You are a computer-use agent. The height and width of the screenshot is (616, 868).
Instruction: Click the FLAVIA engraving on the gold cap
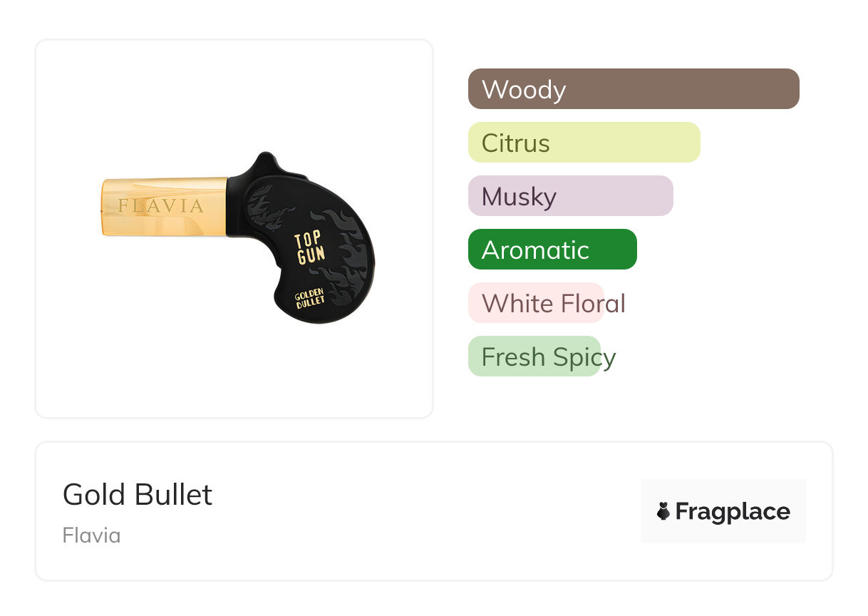pyautogui.click(x=160, y=207)
